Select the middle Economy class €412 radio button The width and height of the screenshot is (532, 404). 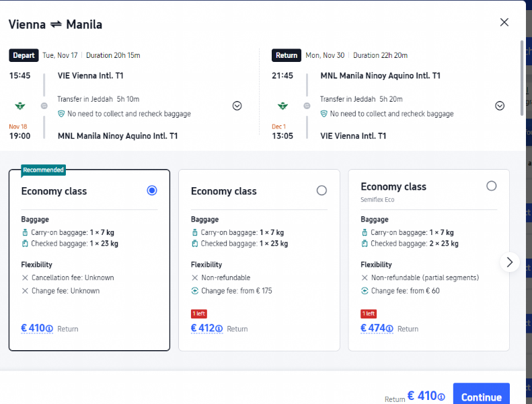point(321,191)
